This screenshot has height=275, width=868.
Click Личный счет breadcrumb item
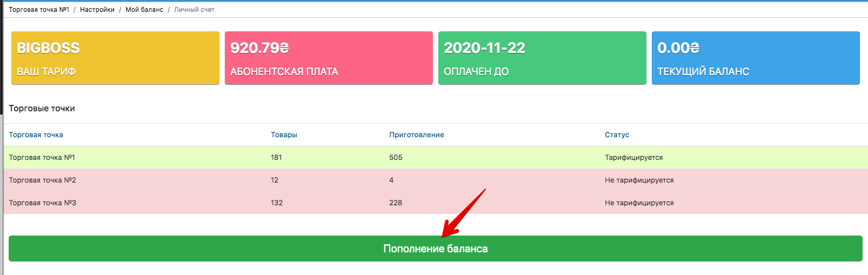[x=194, y=10]
